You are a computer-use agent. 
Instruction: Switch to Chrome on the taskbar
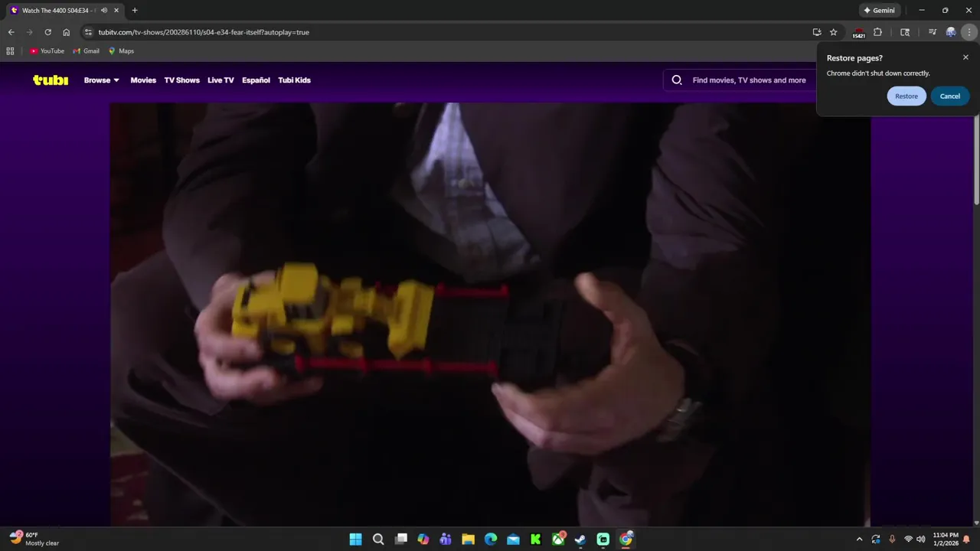coord(626,540)
